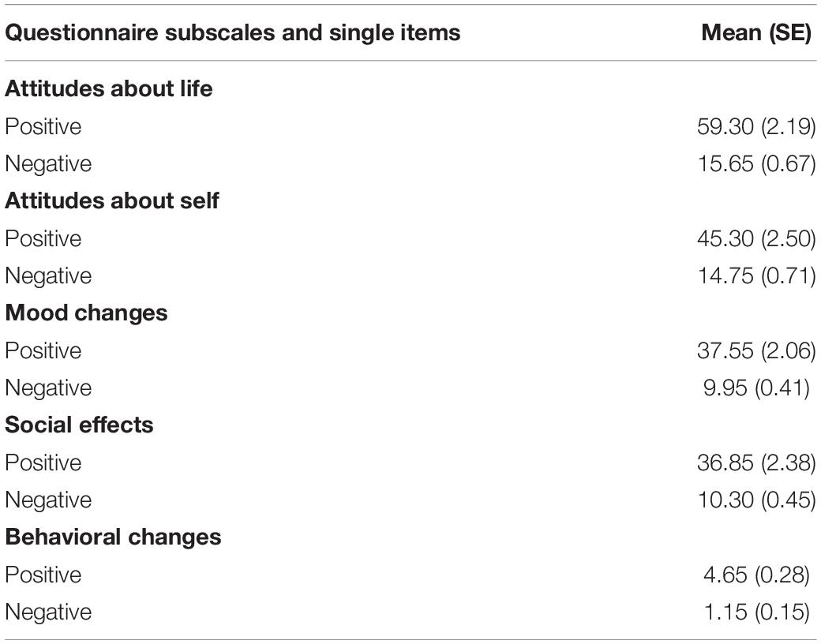Select the 'Attitudes about life' section heading
Screen dimensions: 821x644
109,88
